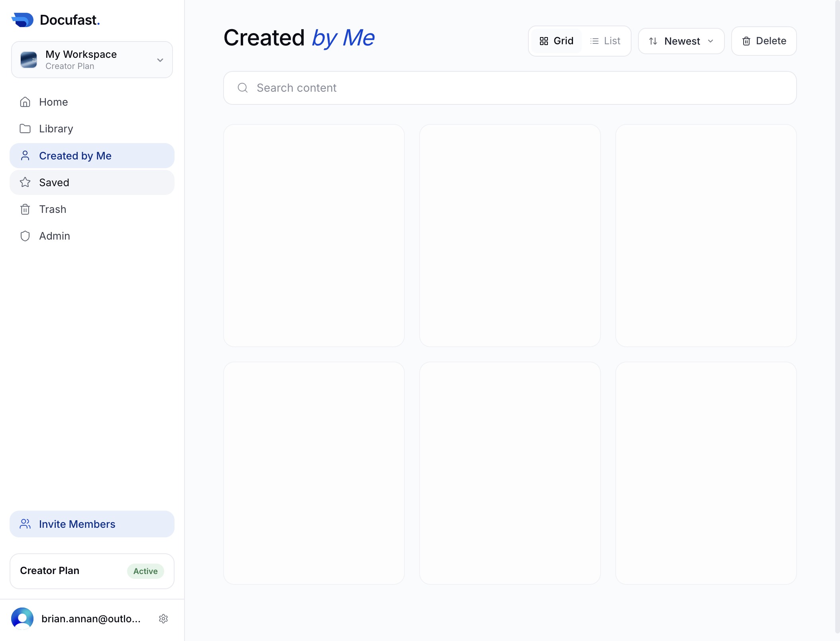Click the Delete button
The height and width of the screenshot is (641, 840).
(x=763, y=41)
